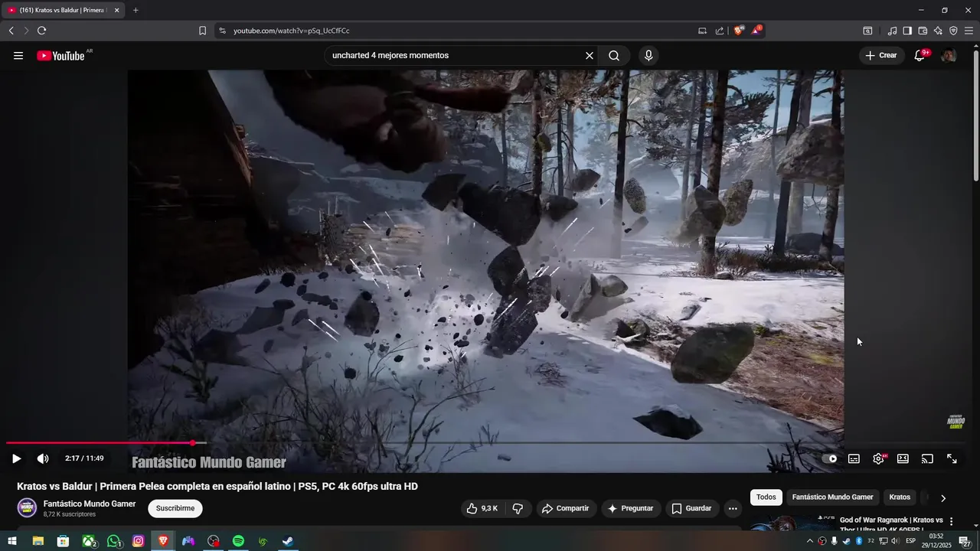Open the channel avatar below the video
980x551 pixels.
[x=27, y=508]
